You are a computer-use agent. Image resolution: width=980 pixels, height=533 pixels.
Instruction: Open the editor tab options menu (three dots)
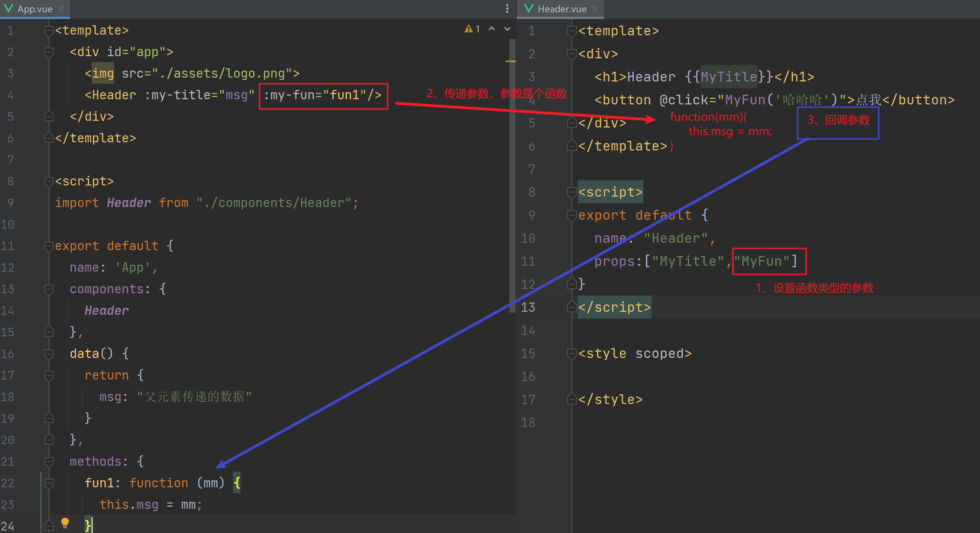[507, 9]
